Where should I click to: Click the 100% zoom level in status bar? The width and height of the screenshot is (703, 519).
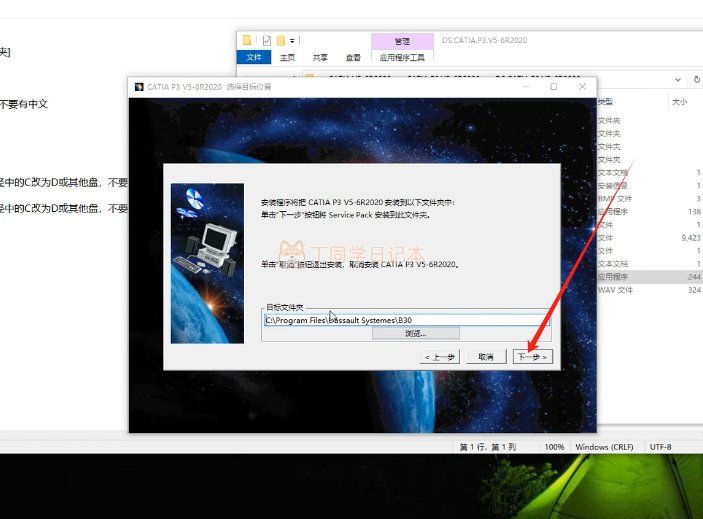[x=554, y=447]
